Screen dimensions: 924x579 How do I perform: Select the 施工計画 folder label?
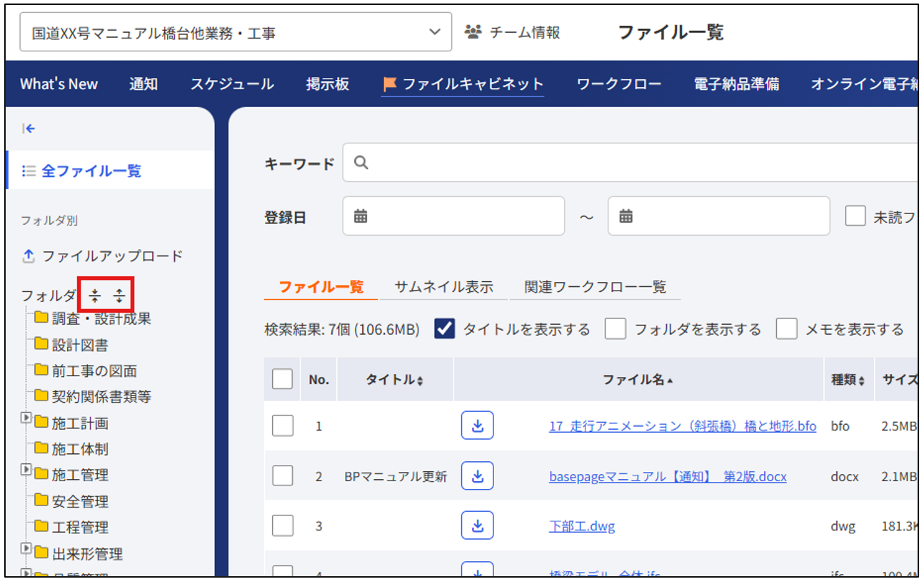(x=80, y=423)
